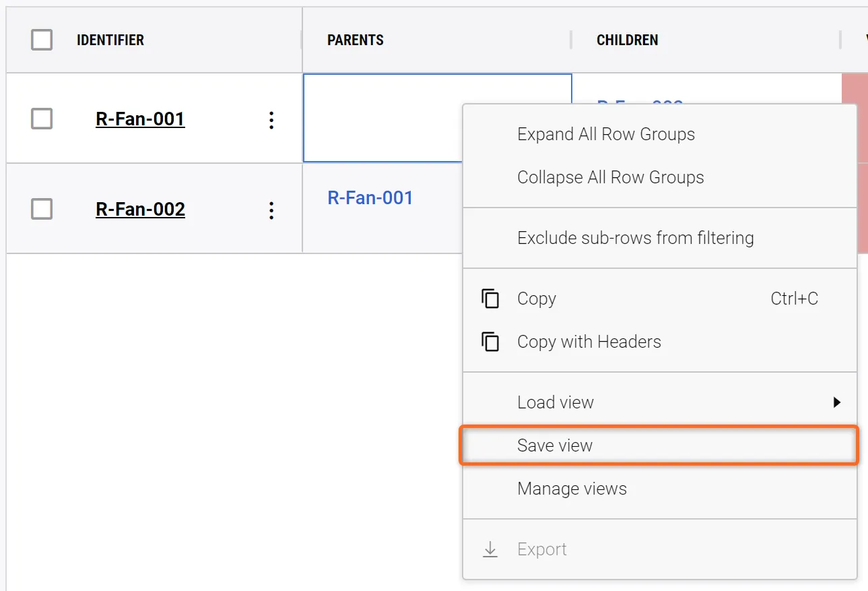Expand the Load view submenu arrow
This screenshot has width=868, height=591.
[x=836, y=402]
